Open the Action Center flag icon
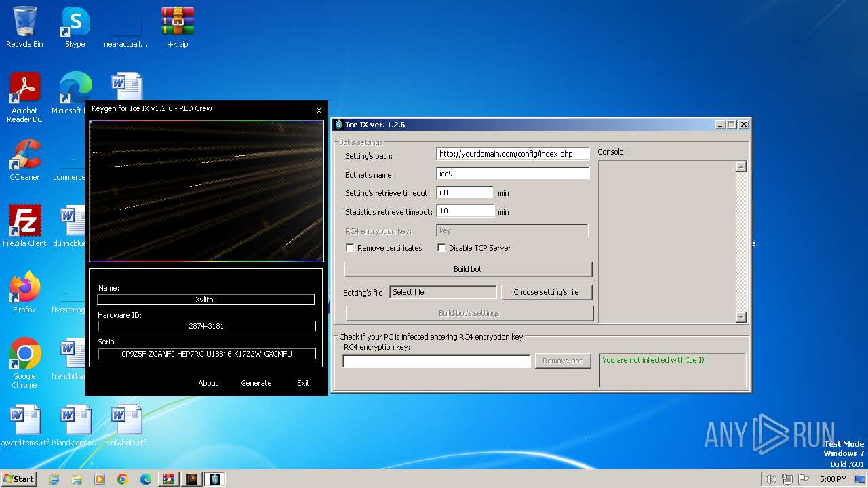The width and height of the screenshot is (868, 488). [x=804, y=479]
